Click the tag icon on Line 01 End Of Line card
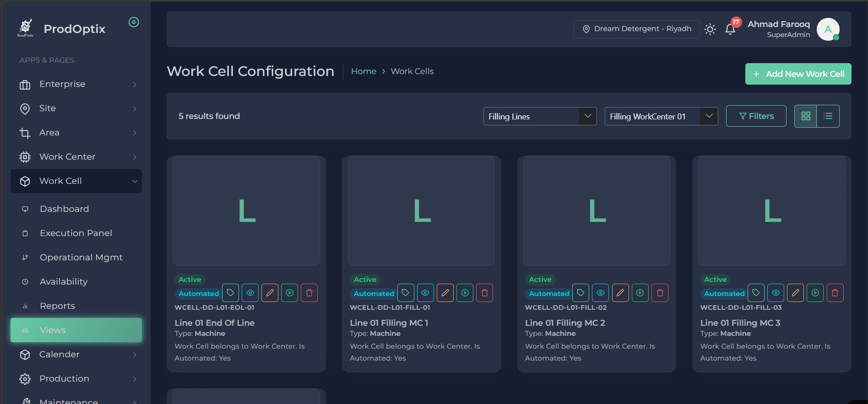Screen dimensions: 868x404 230,293
